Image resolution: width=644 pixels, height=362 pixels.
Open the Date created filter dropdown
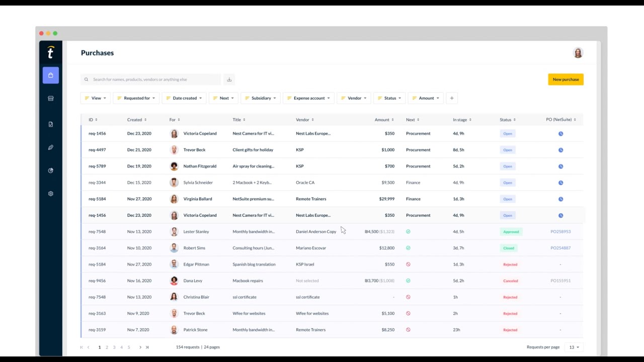click(x=184, y=98)
